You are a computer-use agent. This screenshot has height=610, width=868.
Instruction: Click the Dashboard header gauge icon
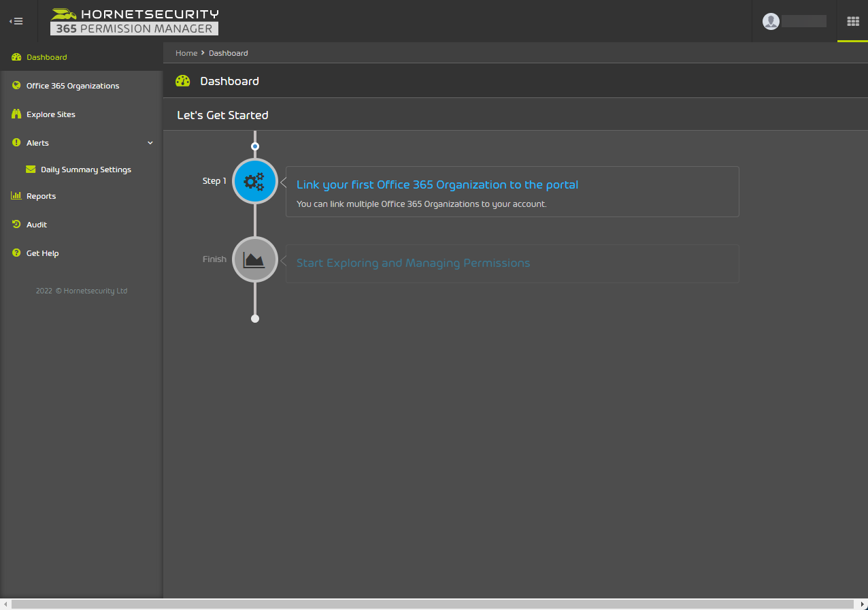pyautogui.click(x=182, y=81)
